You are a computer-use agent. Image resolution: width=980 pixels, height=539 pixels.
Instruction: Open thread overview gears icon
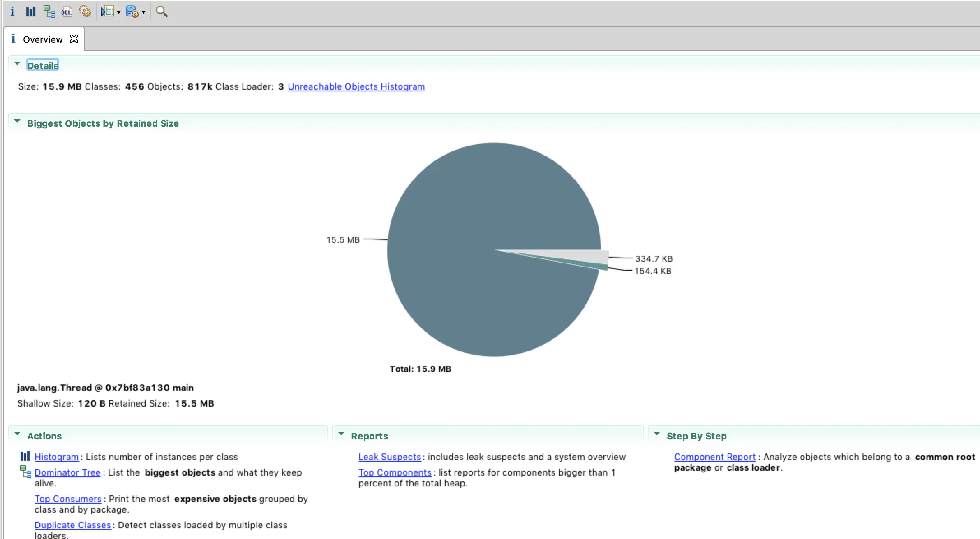(85, 12)
